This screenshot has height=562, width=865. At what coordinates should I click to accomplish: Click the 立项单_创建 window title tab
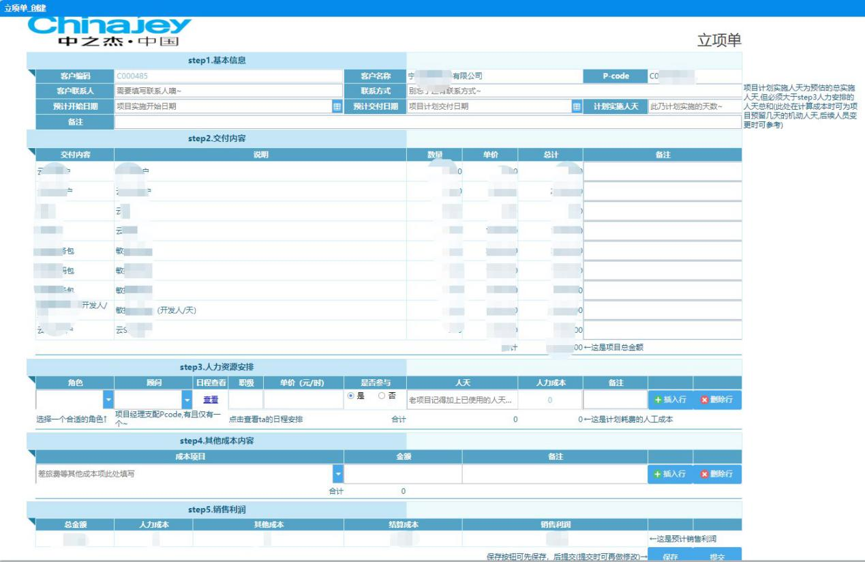coord(25,8)
